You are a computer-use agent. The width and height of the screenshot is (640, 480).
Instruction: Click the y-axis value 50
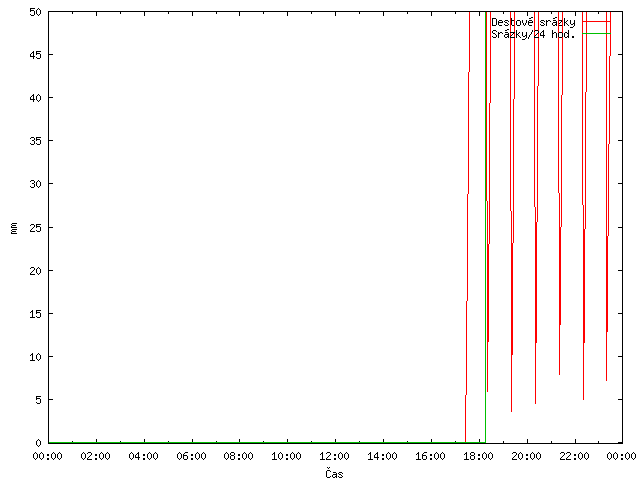(x=36, y=12)
